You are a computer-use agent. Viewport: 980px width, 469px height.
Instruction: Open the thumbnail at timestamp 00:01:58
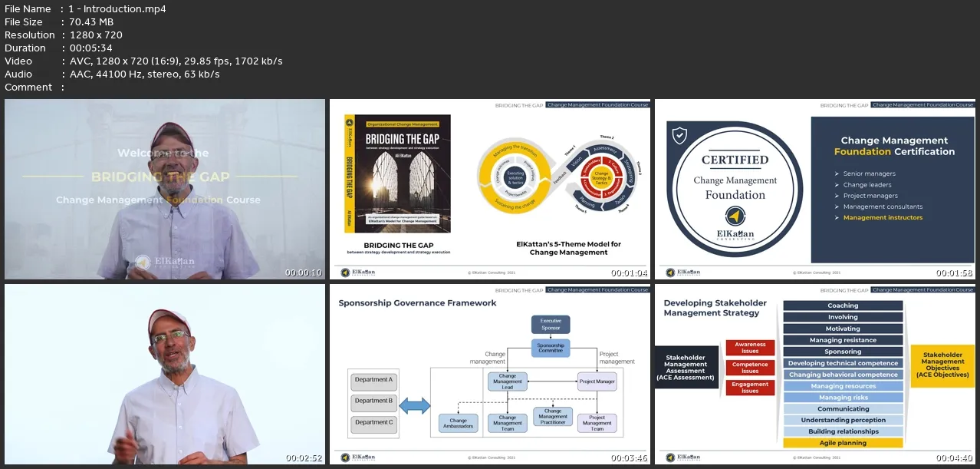[x=815, y=190]
